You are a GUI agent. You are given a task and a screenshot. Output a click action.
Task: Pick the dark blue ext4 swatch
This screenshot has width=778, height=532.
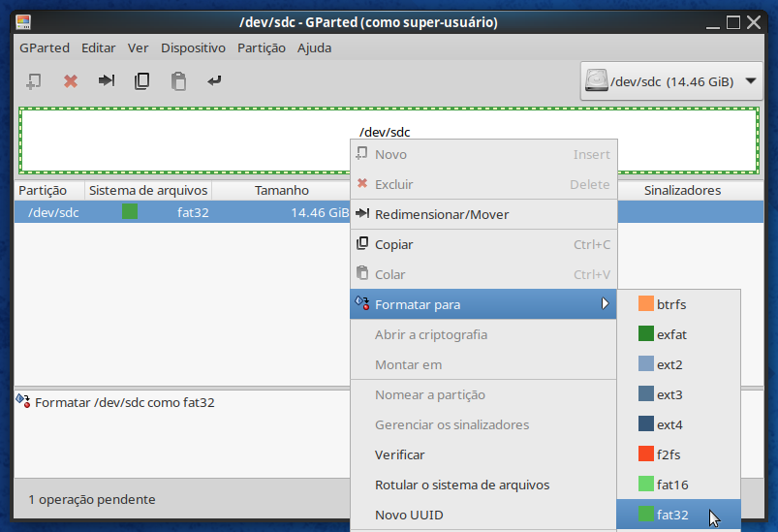pyautogui.click(x=646, y=423)
